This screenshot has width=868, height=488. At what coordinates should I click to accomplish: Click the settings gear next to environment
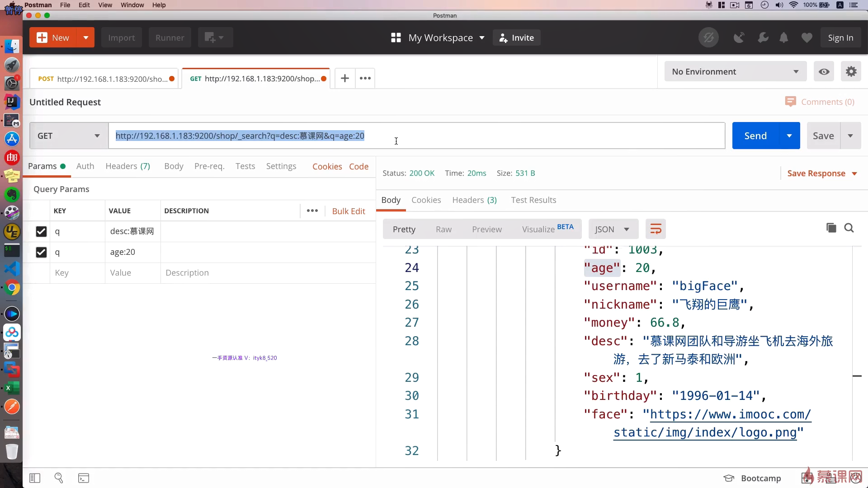(851, 72)
